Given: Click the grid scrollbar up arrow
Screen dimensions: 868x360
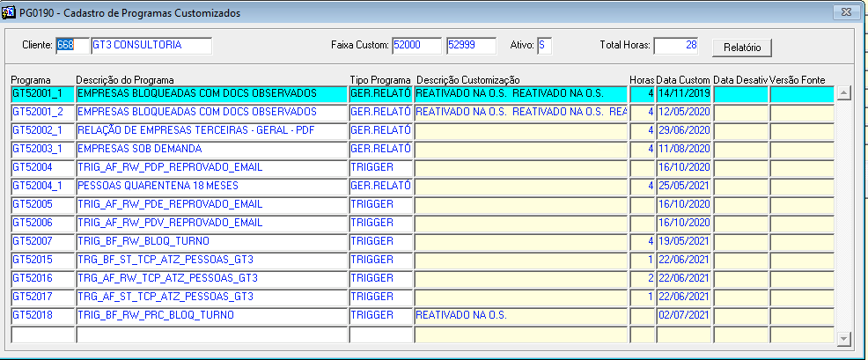Looking at the screenshot, I should (843, 93).
